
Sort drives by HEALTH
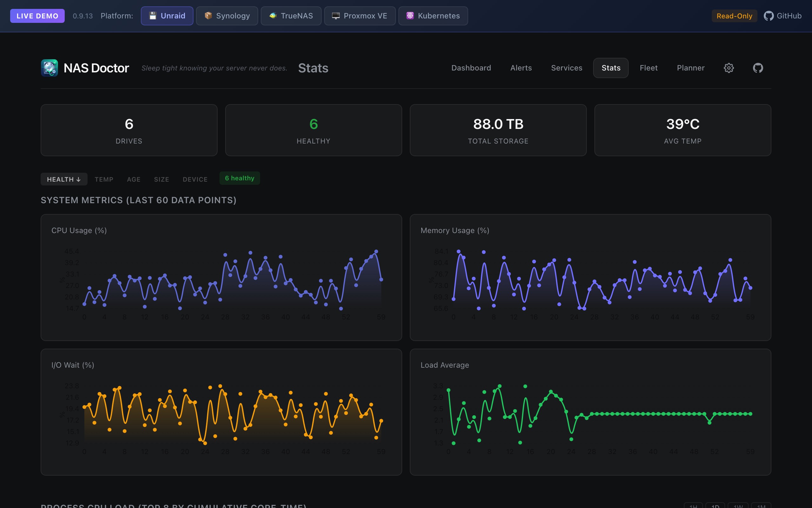point(64,179)
